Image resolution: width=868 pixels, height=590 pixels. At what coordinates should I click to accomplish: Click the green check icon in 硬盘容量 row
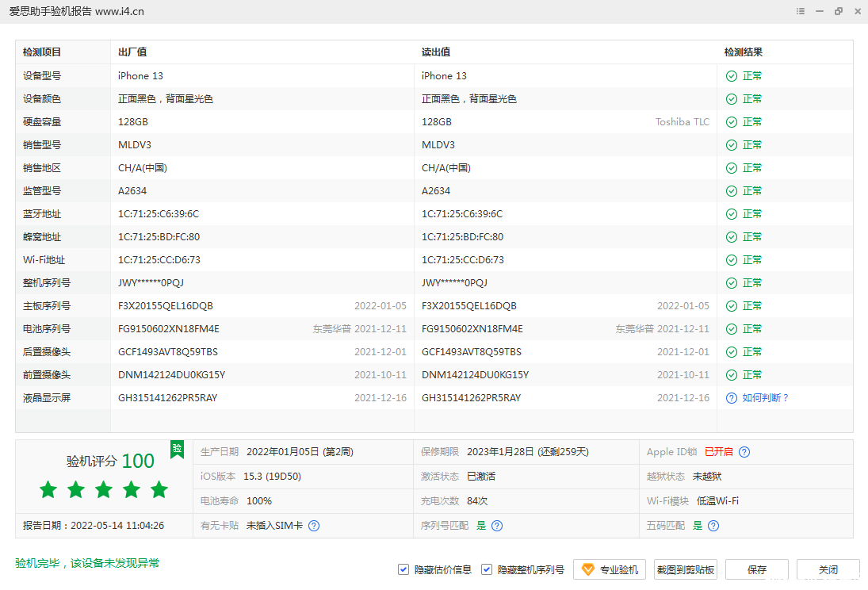pos(732,122)
